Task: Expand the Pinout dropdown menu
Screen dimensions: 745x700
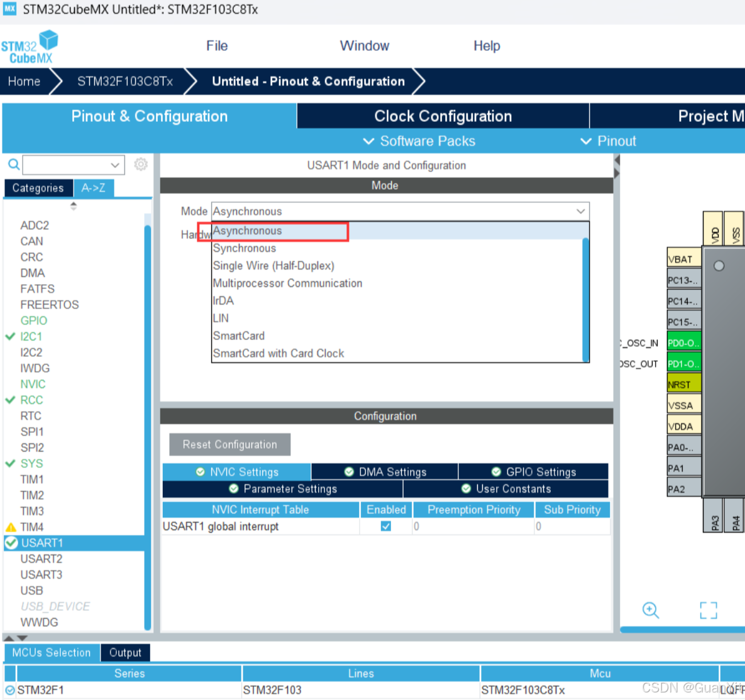Action: click(608, 141)
